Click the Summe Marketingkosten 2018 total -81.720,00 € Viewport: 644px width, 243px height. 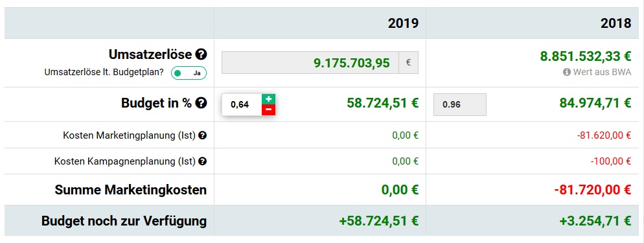[593, 190]
